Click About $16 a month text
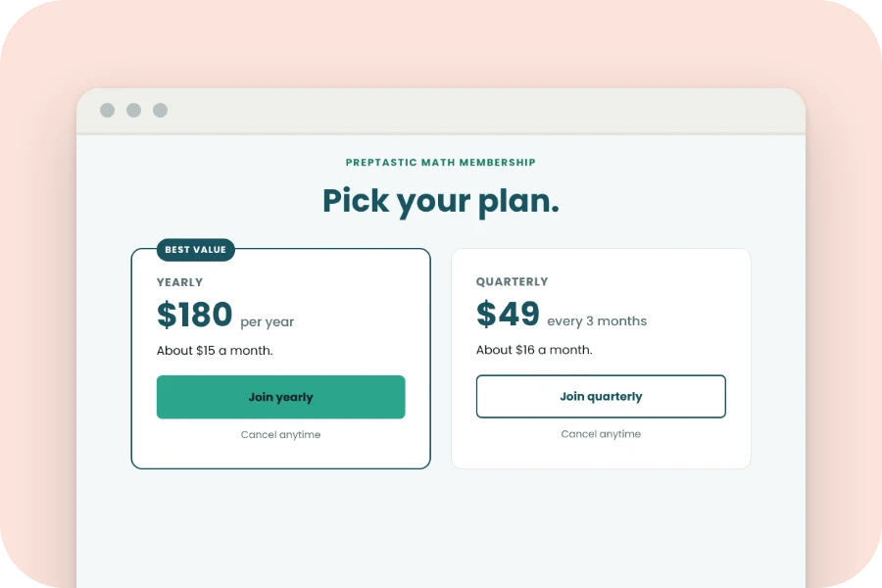882x588 pixels. (534, 350)
